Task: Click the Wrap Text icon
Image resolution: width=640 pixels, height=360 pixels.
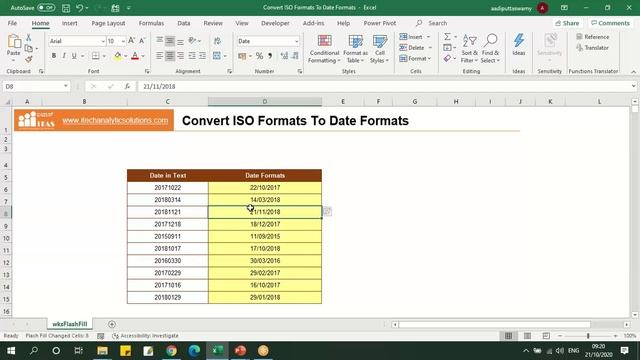Action: 217,41
